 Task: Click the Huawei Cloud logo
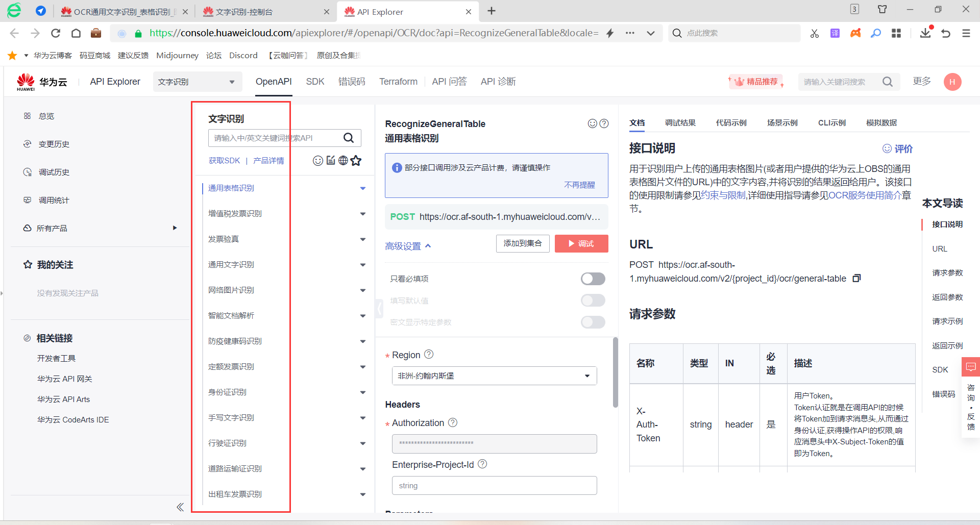click(42, 82)
